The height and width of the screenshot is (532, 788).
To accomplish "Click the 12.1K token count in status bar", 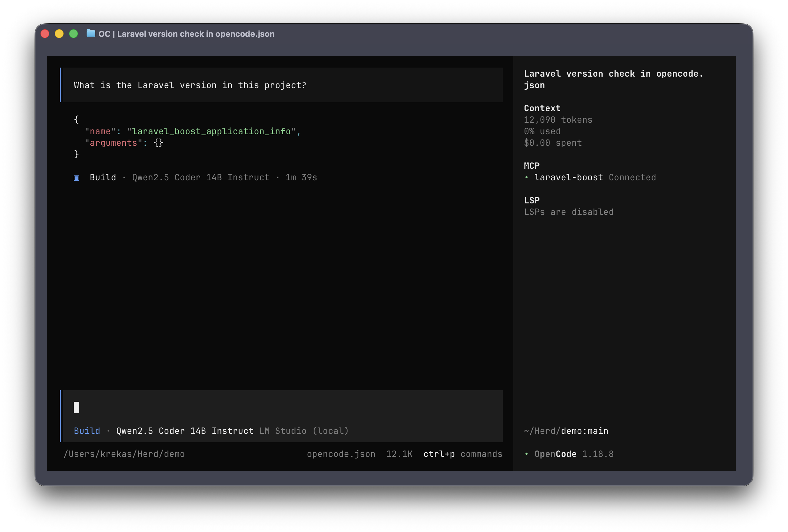I will (399, 454).
